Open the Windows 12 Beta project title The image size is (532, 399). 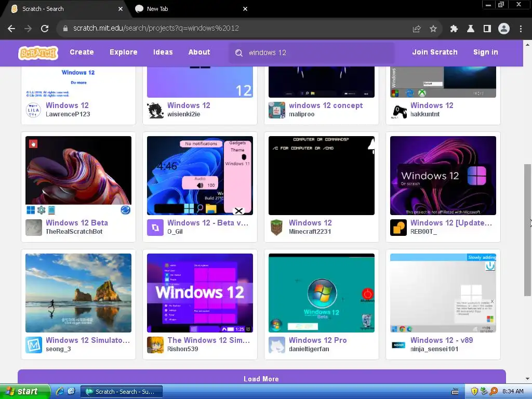pyautogui.click(x=77, y=223)
